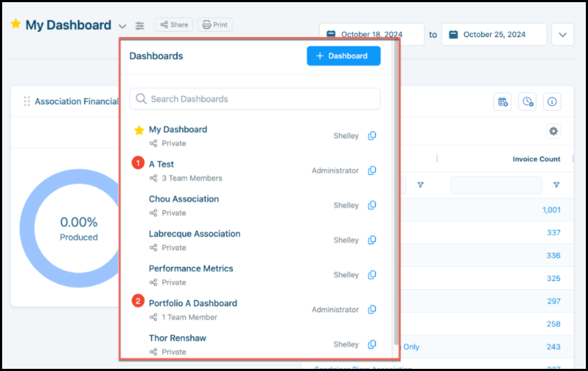Duplicate My Dashboard with copy icon

pos(372,136)
